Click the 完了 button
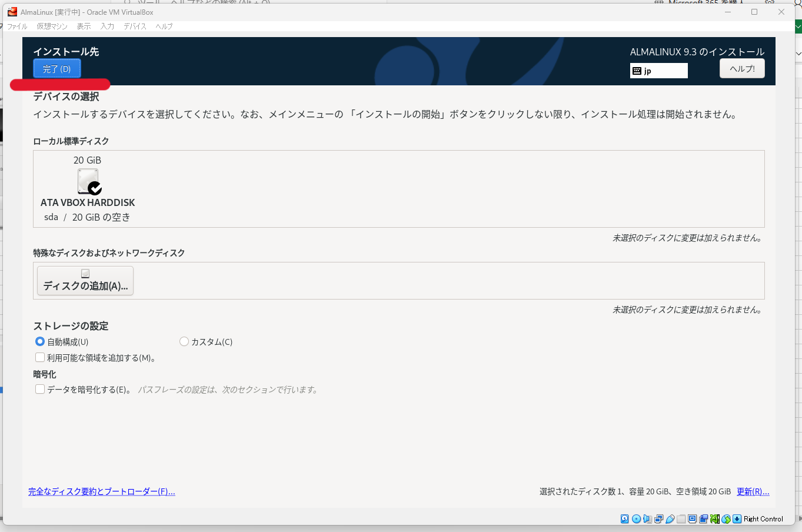Screen dimensions: 802x532 coord(56,68)
